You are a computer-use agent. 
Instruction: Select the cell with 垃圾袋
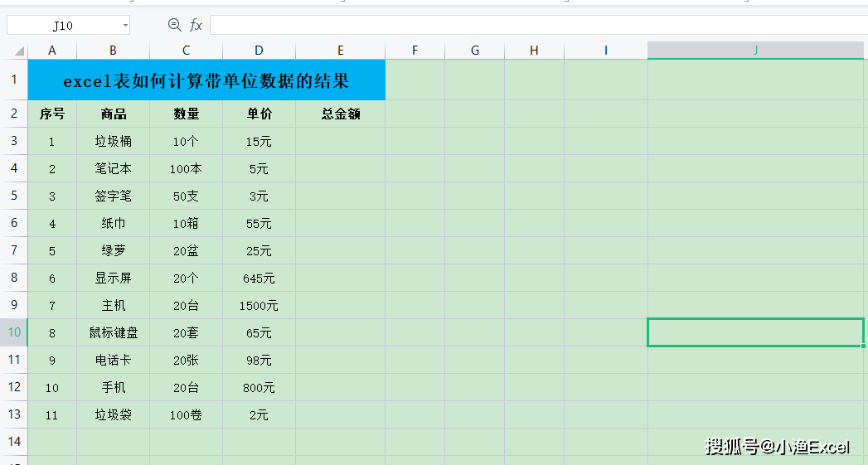(113, 415)
